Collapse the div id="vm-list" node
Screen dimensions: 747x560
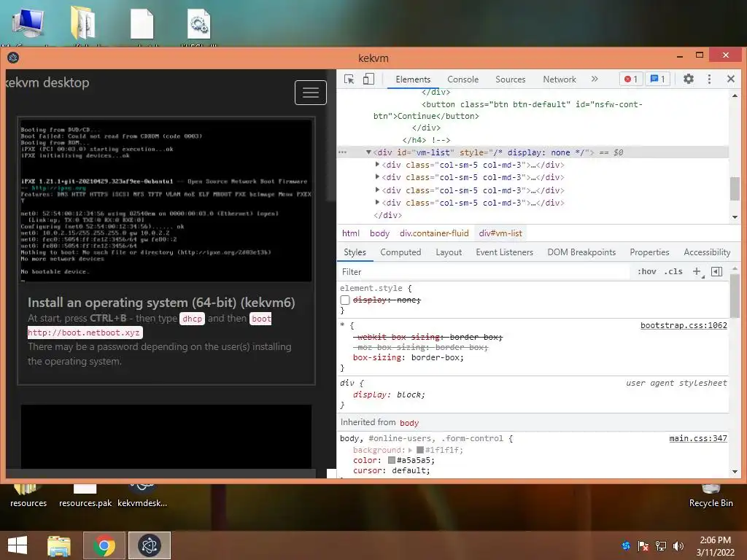(368, 152)
